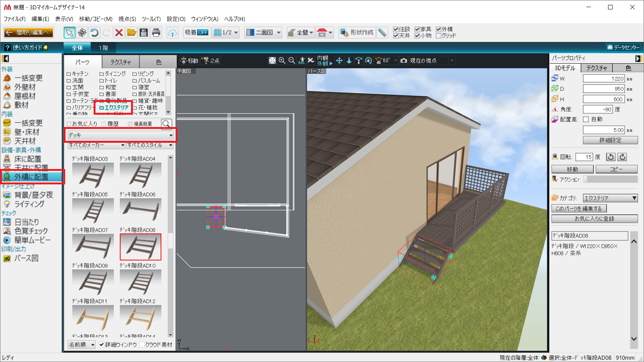The width and height of the screenshot is (644, 362).
Task: Click the save floppy disk icon
Action: (x=144, y=33)
